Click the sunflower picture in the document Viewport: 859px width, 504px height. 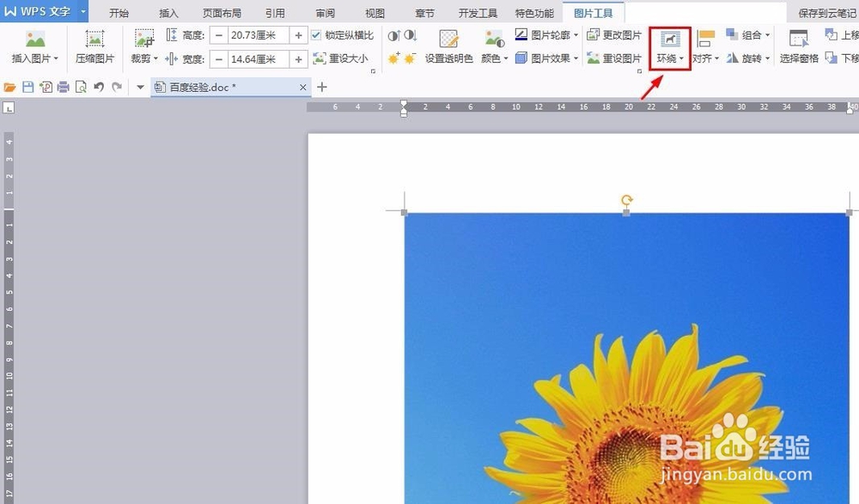tap(627, 358)
